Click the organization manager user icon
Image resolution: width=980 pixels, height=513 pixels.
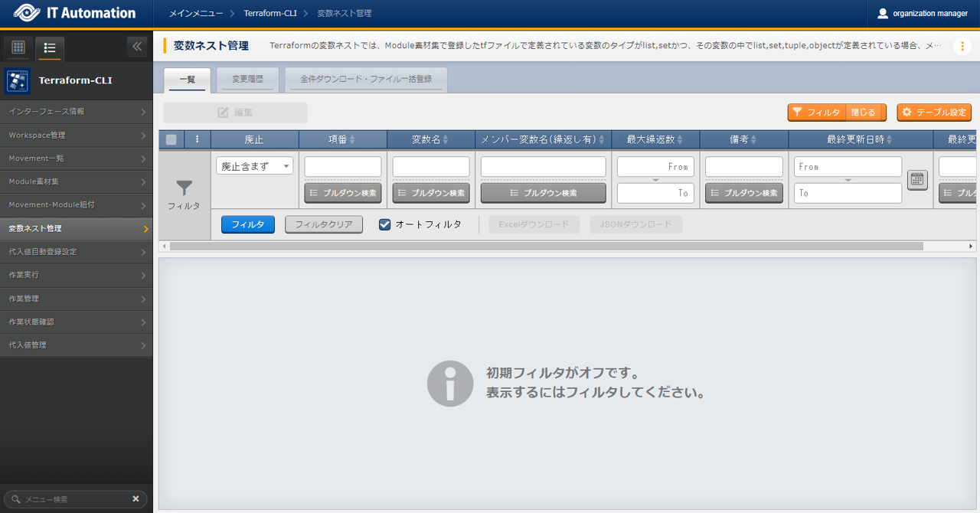click(x=883, y=13)
